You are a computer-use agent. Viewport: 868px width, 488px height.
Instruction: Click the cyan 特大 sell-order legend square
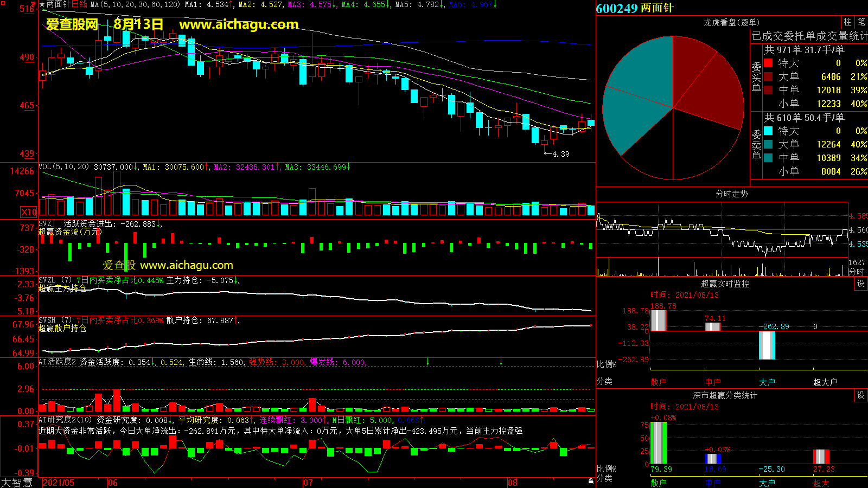pyautogui.click(x=768, y=131)
